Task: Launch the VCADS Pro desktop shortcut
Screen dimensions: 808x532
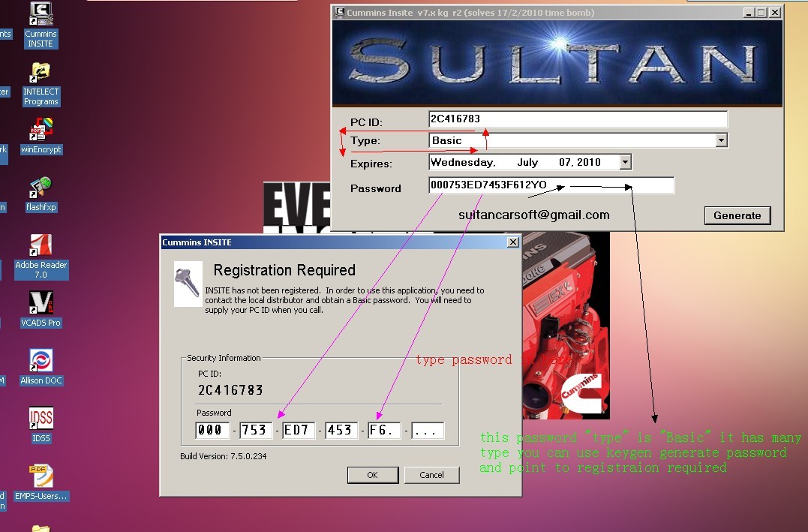Action: pyautogui.click(x=41, y=303)
